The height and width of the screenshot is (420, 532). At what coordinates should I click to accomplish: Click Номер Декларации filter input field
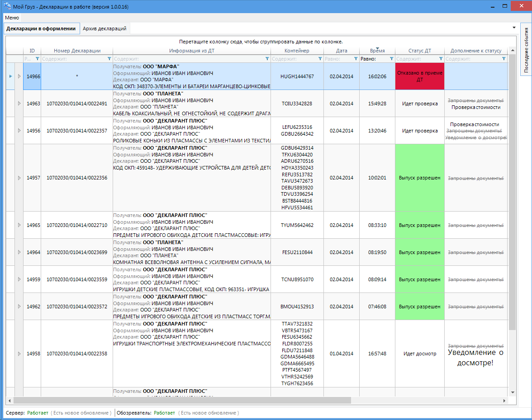(74, 59)
